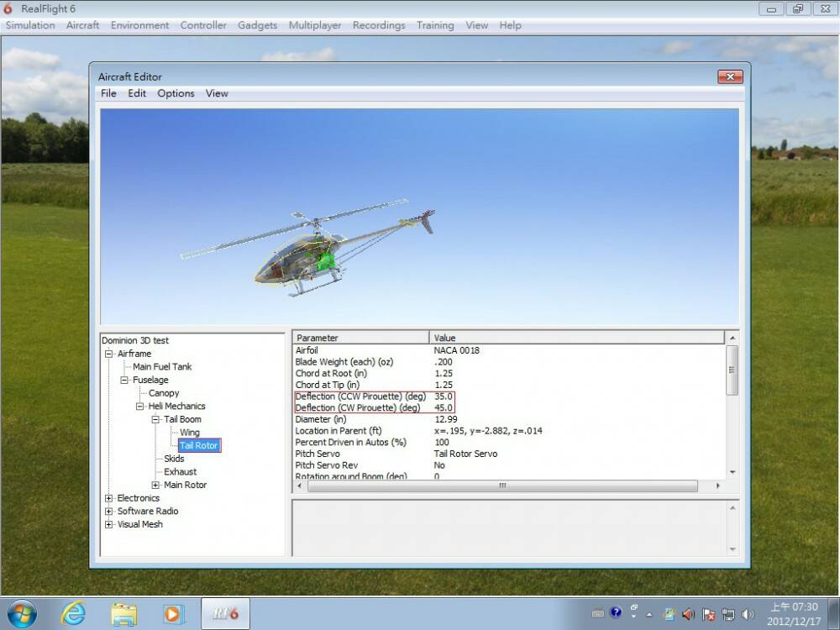The image size is (840, 630).
Task: Click Chord at Root value 1.25
Action: click(443, 374)
